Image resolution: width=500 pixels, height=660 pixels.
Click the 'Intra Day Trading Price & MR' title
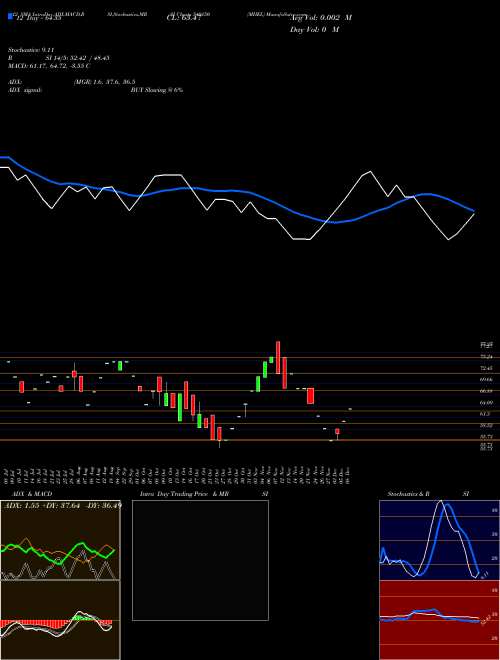(x=184, y=494)
